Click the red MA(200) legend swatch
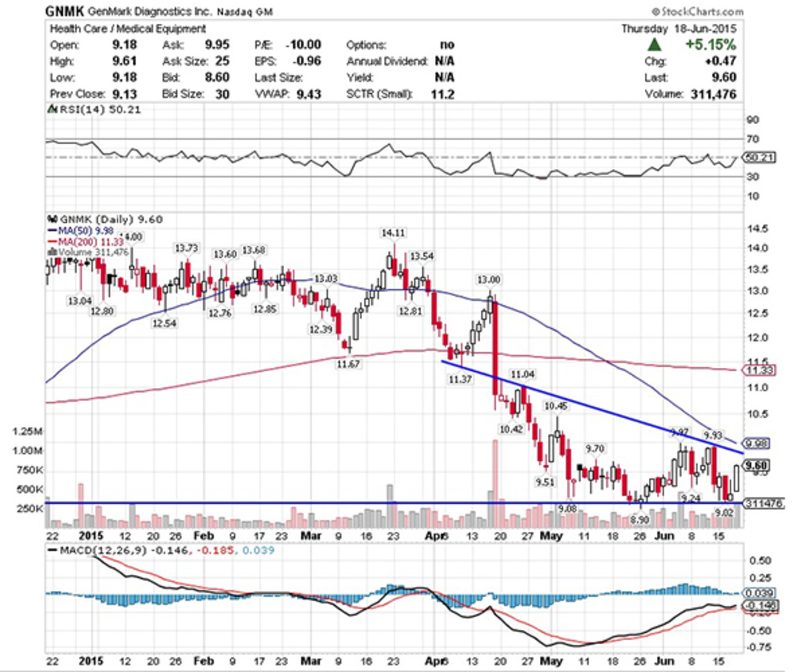 pos(53,242)
